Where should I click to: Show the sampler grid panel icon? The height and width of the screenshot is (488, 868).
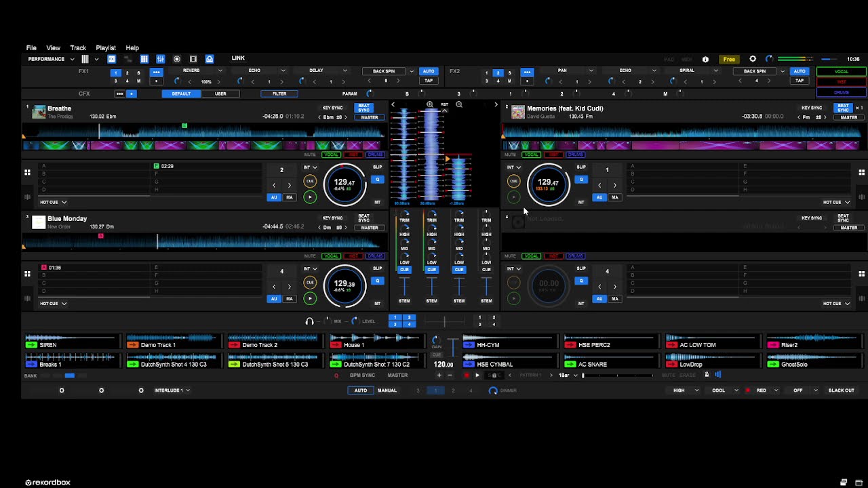point(144,59)
